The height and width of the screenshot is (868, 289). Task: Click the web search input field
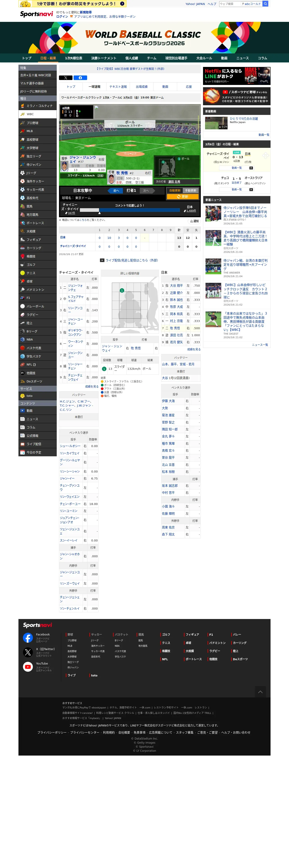(230, 4)
